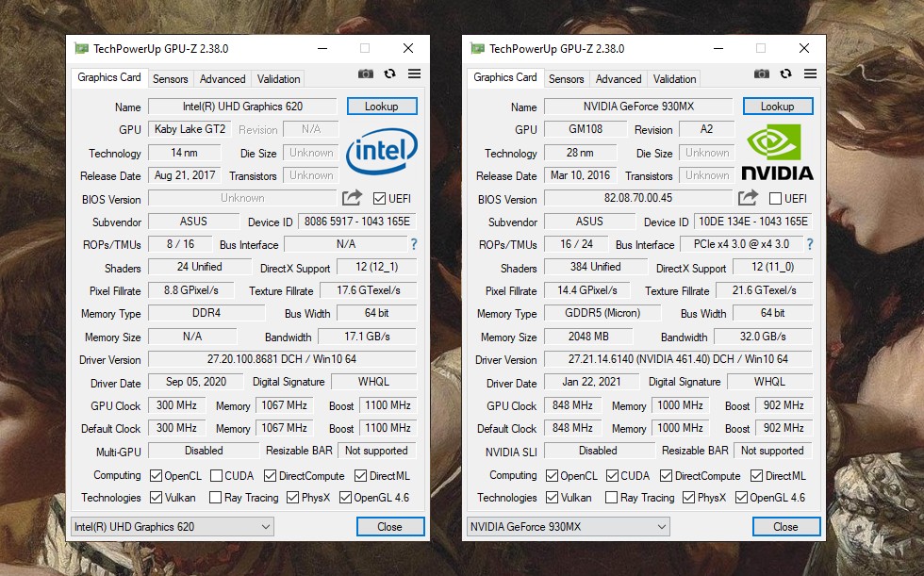Image resolution: width=924 pixels, height=576 pixels.
Task: Click the Intel vendor logo
Action: click(381, 153)
